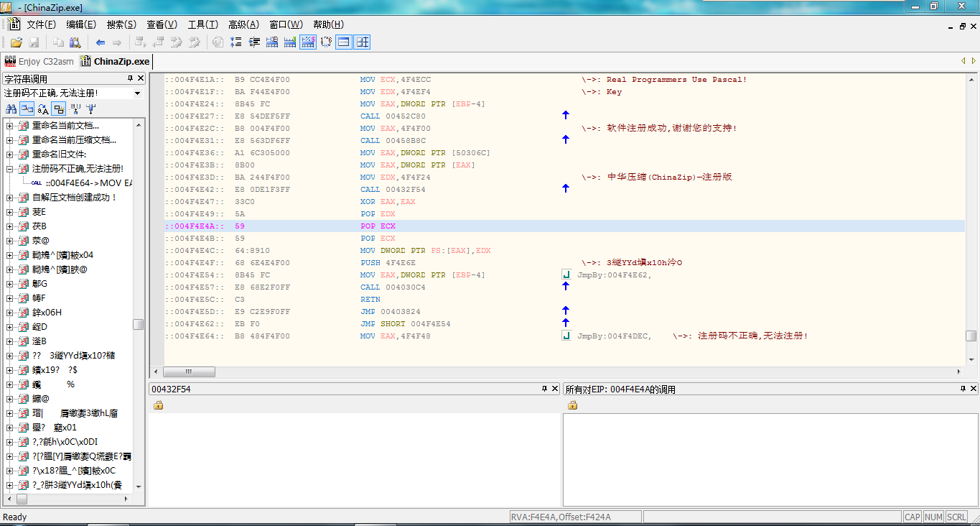Click the grey disc-and-page toolbar icon
The image size is (980, 526).
(x=217, y=42)
